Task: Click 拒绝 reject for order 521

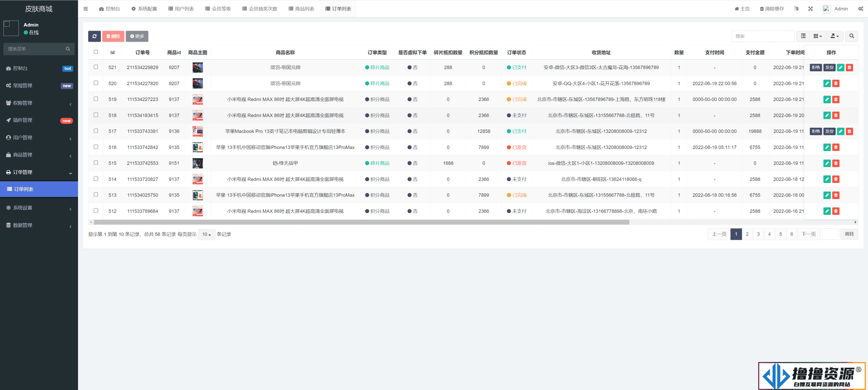Action: (x=816, y=67)
